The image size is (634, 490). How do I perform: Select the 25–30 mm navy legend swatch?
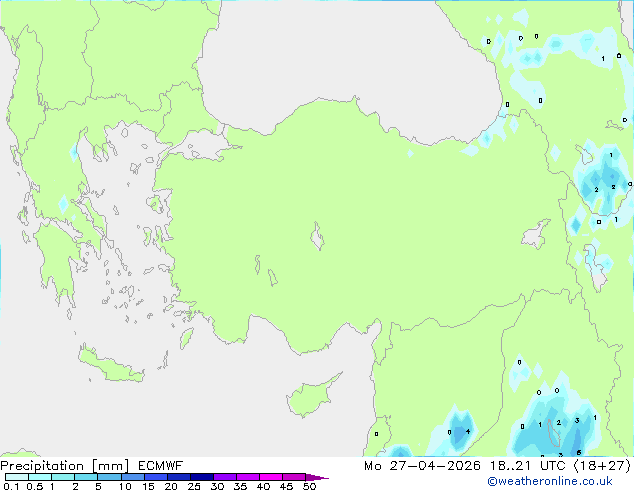pyautogui.click(x=201, y=477)
